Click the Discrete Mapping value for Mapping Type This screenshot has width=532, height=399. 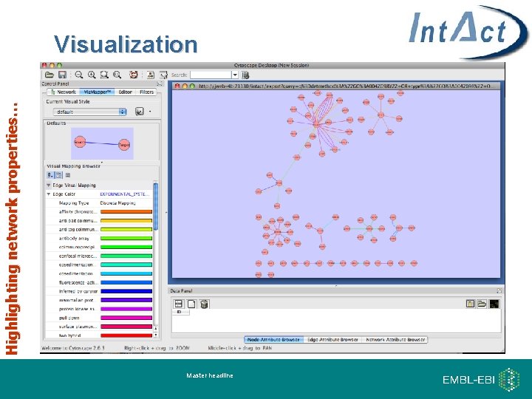click(117, 203)
